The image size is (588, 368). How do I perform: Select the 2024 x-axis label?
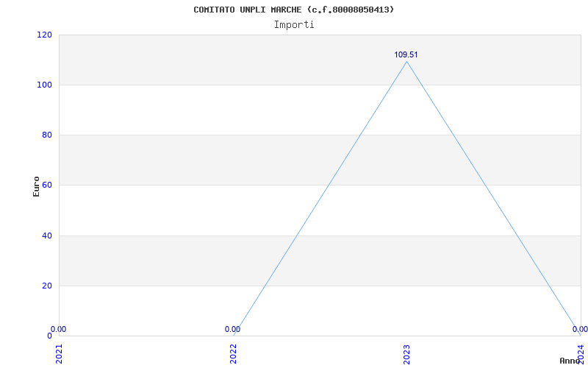[581, 354]
